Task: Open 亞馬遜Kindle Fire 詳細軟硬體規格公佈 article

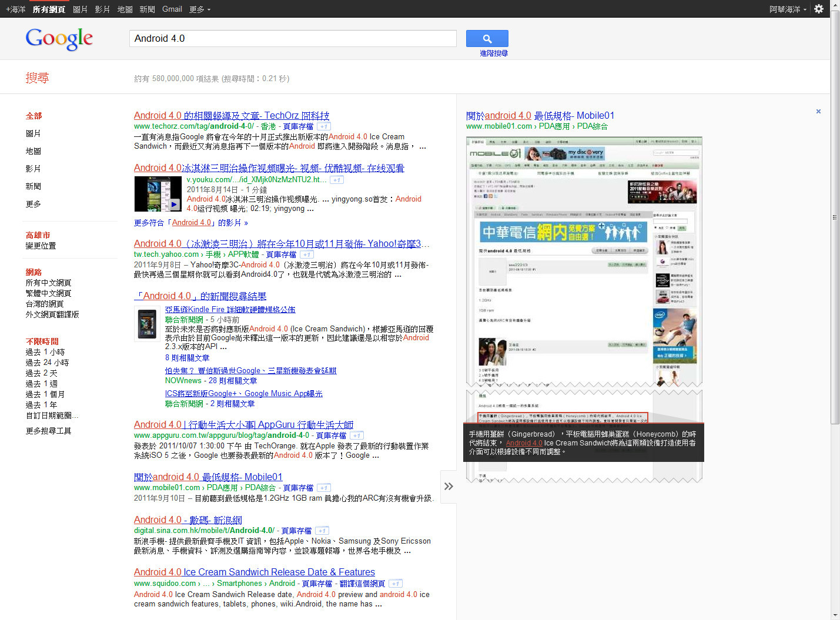Action: click(x=230, y=310)
